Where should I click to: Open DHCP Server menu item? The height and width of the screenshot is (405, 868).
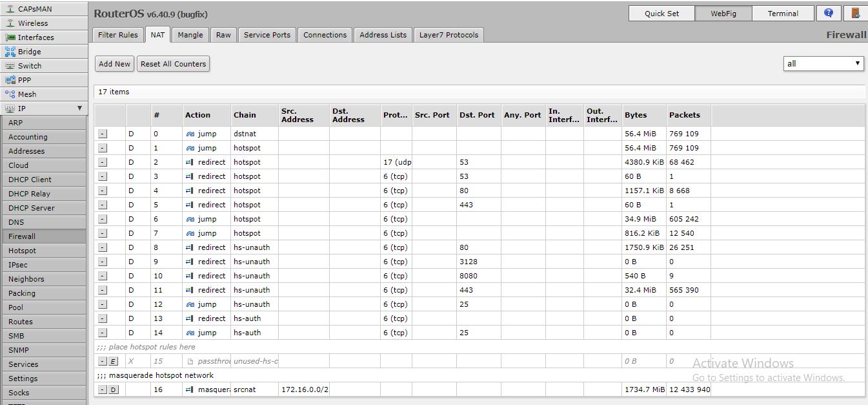(43, 208)
